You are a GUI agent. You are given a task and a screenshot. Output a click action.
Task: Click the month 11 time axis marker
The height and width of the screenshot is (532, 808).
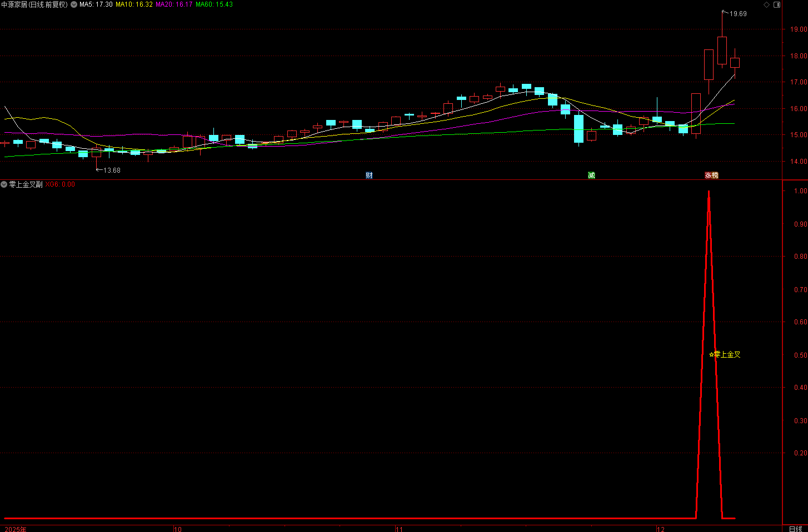point(400,529)
